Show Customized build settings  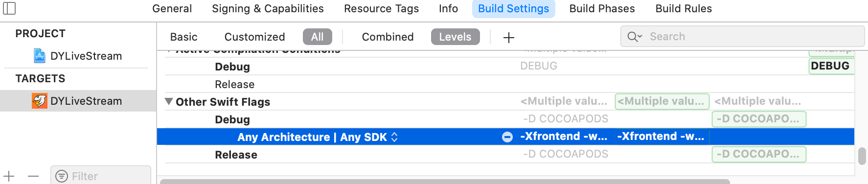tap(254, 37)
